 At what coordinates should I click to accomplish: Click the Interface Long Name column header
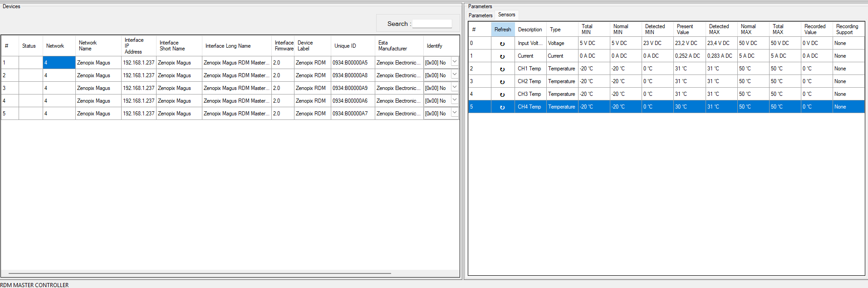coord(236,46)
